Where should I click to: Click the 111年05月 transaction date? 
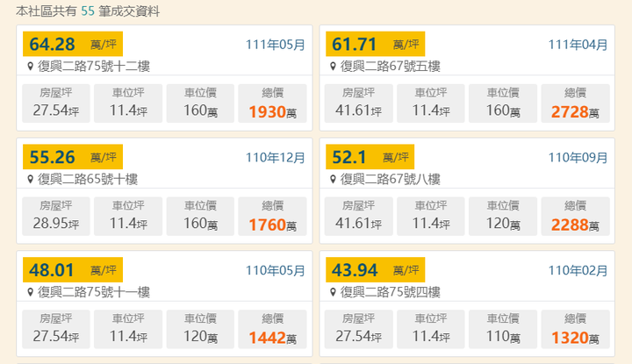[275, 45]
